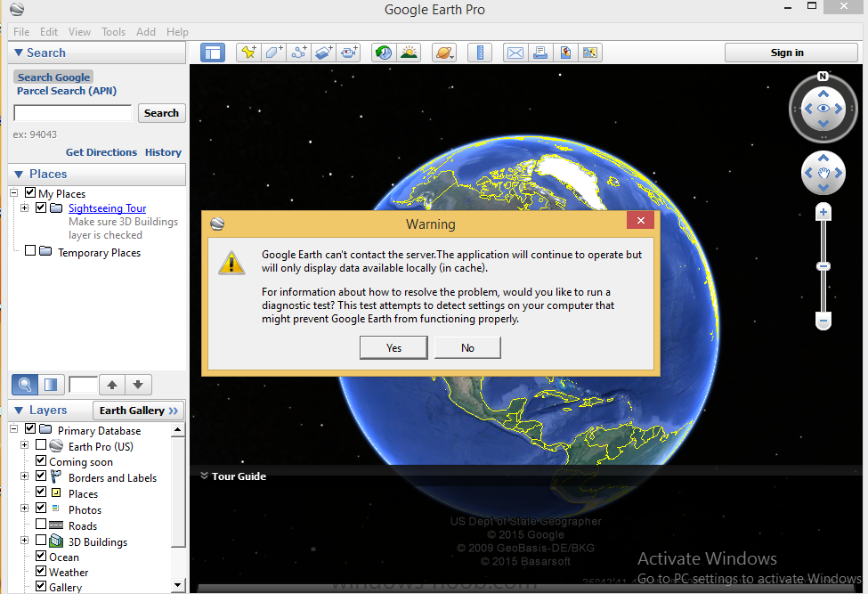868x594 pixels.
Task: Show historical imagery with the clock icon
Action: 383,53
